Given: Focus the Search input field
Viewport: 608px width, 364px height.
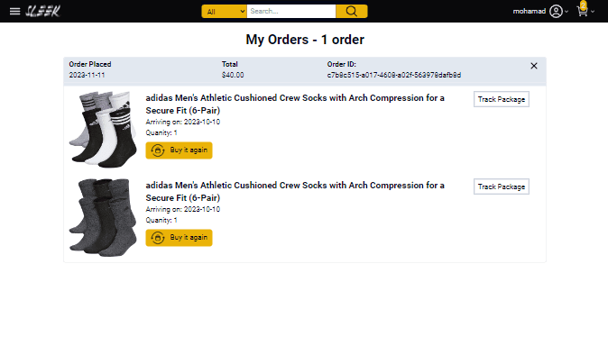Looking at the screenshot, I should 290,12.
